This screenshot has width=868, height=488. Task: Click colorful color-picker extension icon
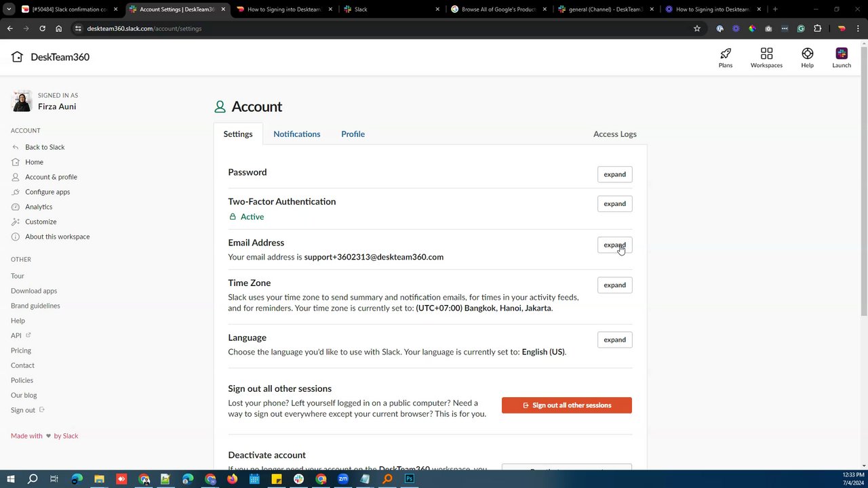pyautogui.click(x=752, y=28)
